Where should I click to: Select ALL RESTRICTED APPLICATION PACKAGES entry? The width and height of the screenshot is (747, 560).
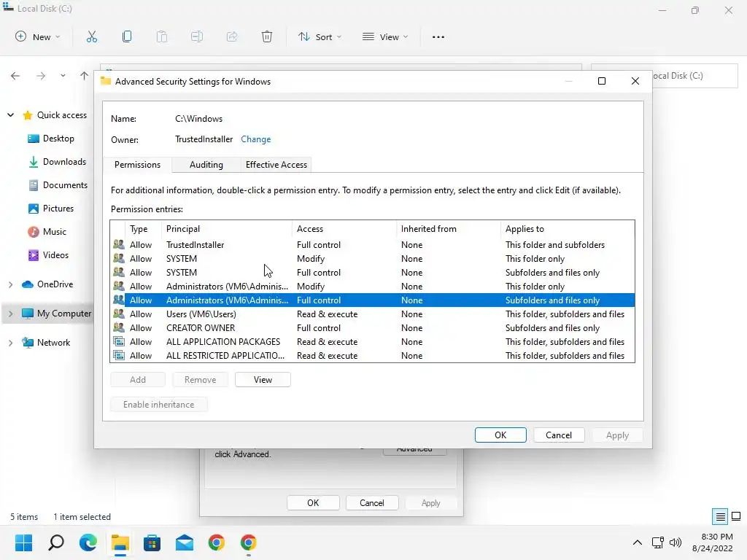373,356
